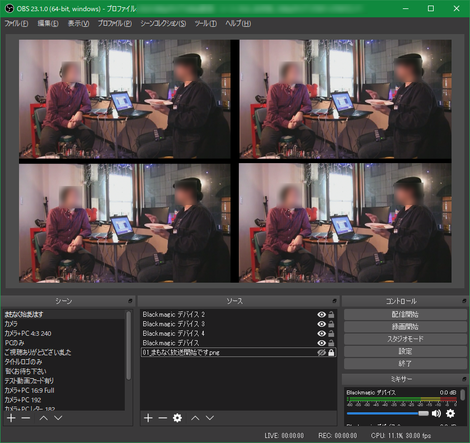Remove selected scene with minus icon

pyautogui.click(x=26, y=418)
